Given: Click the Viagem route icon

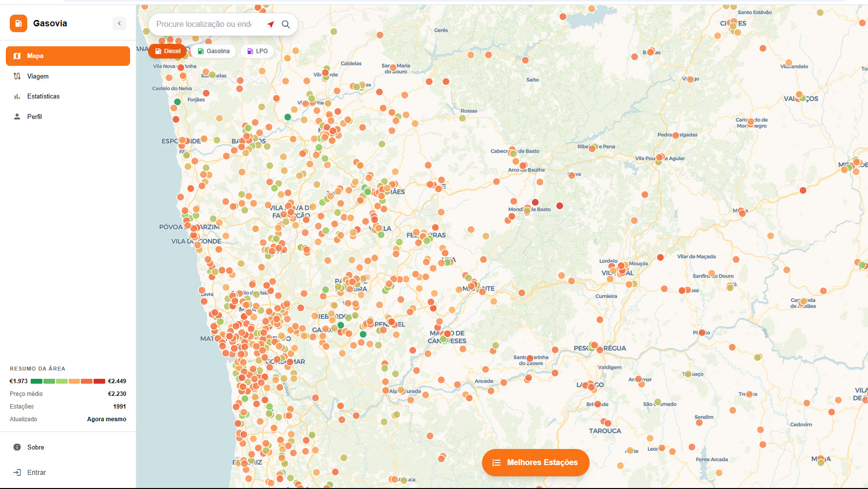Looking at the screenshot, I should tap(17, 77).
